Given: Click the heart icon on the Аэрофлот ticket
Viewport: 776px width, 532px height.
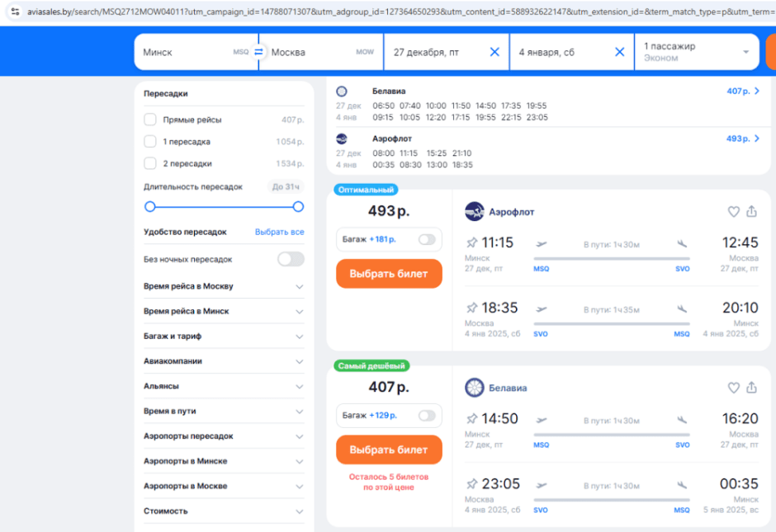Looking at the screenshot, I should [x=733, y=211].
